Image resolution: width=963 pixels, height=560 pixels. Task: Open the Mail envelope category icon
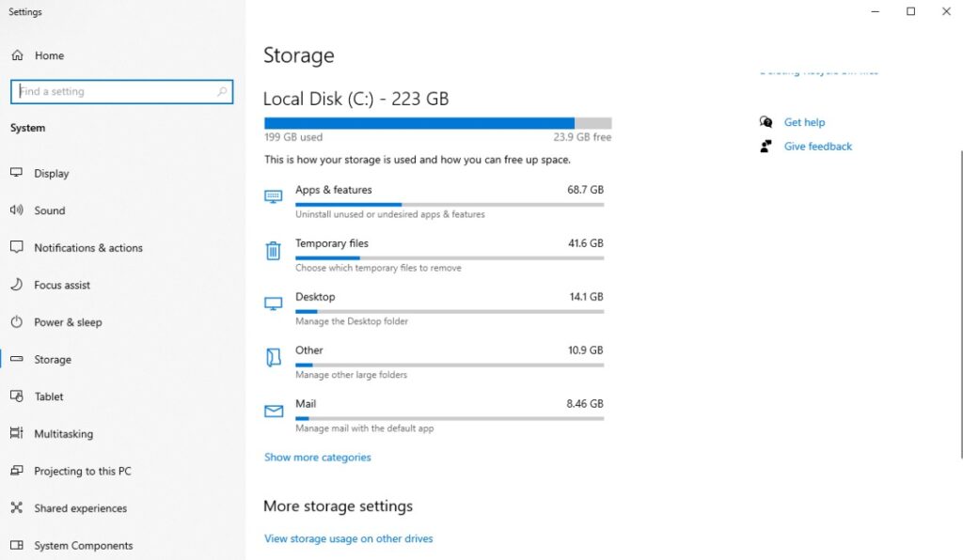coord(273,411)
